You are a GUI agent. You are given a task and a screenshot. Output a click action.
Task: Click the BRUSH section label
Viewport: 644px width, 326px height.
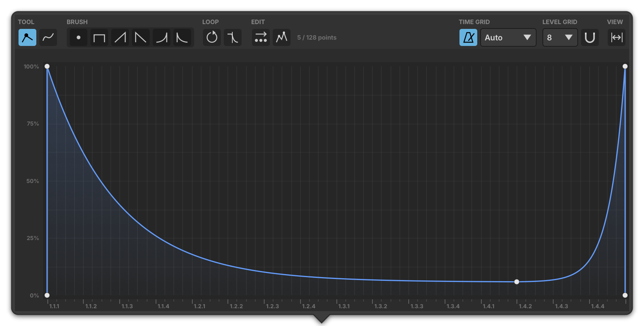77,22
